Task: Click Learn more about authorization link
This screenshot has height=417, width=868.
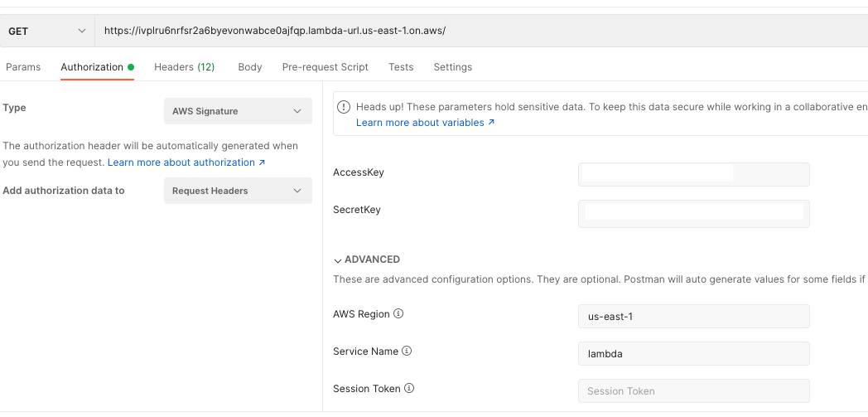Action: (186, 162)
